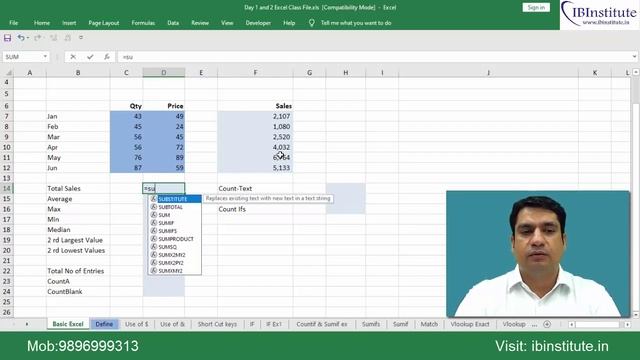Viewport: 640px width, 360px height.
Task: Click the Median label cell
Action: [x=78, y=230]
